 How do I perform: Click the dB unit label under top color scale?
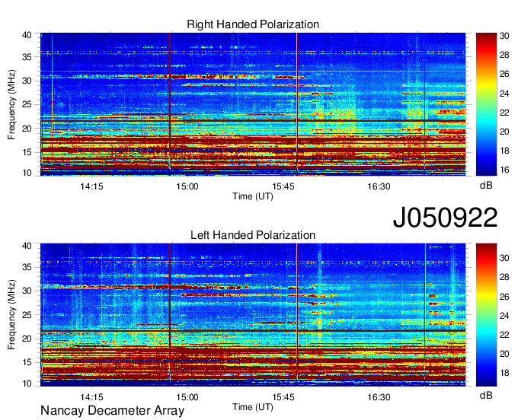coord(486,186)
